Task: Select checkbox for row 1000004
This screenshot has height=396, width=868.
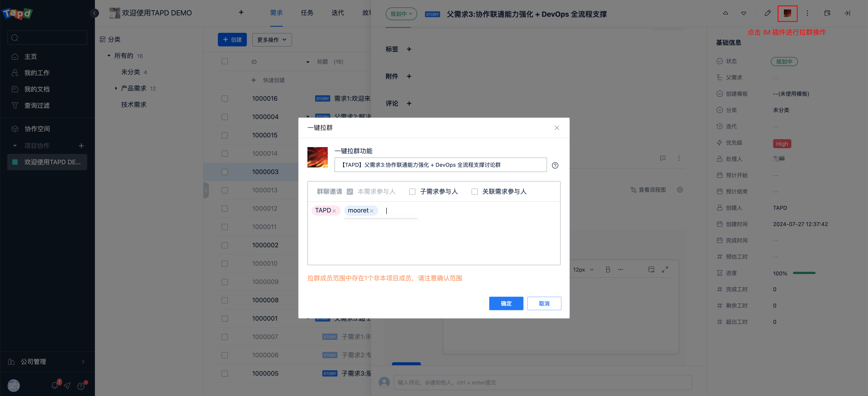Action: pos(225,117)
